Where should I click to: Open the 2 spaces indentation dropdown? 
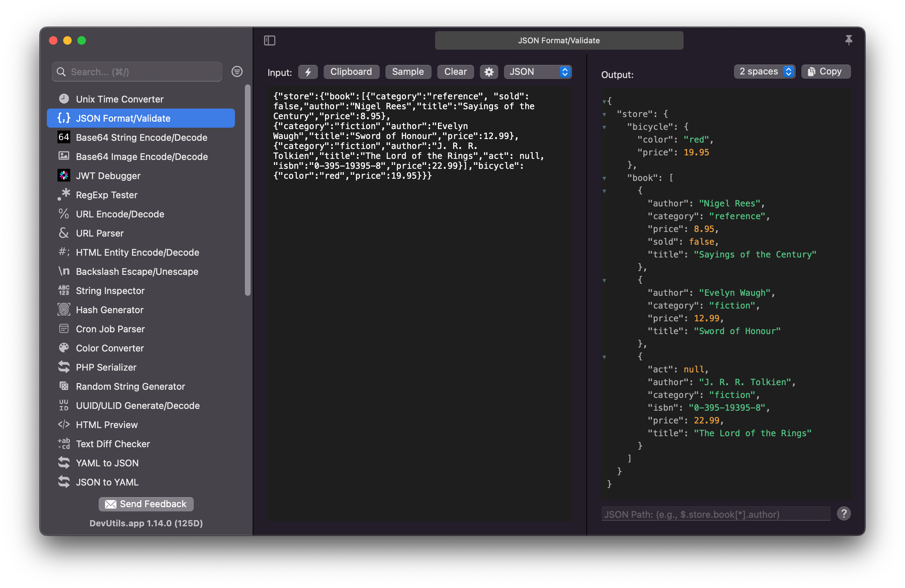[x=764, y=71]
